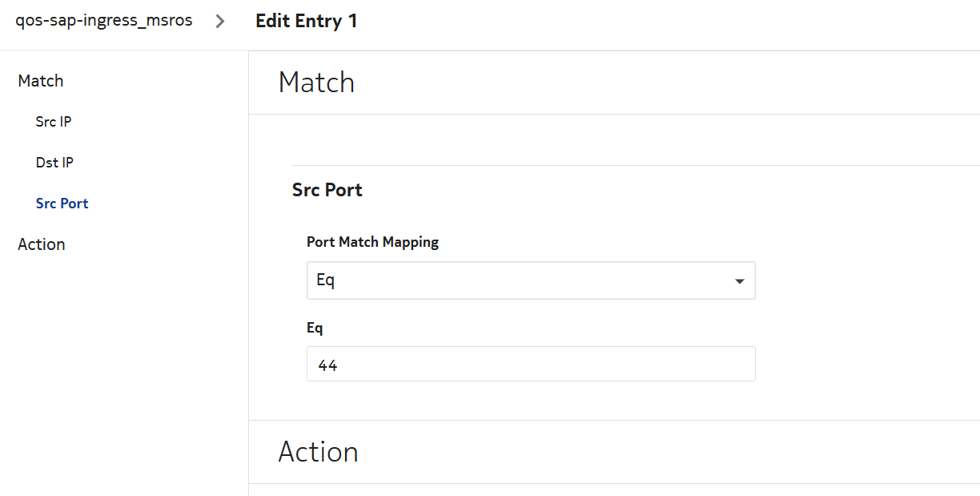The height and width of the screenshot is (496, 980).
Task: Click the Port Match Mapping label
Action: (372, 242)
